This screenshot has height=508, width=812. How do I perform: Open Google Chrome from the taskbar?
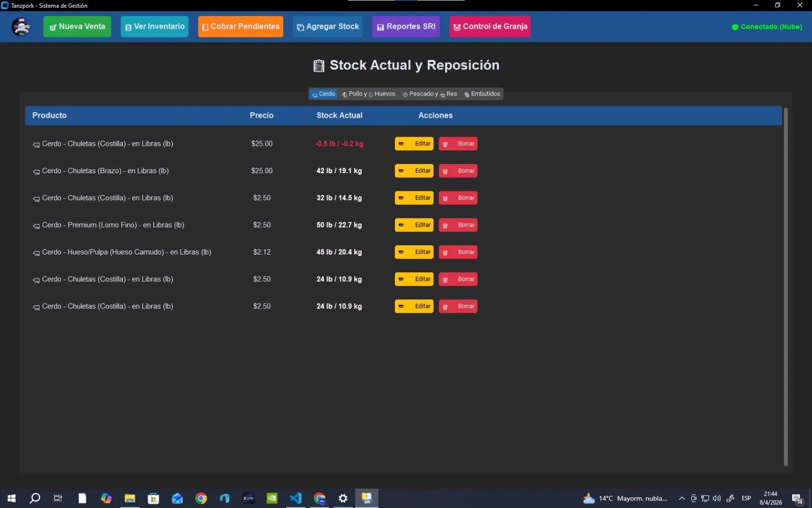click(201, 498)
